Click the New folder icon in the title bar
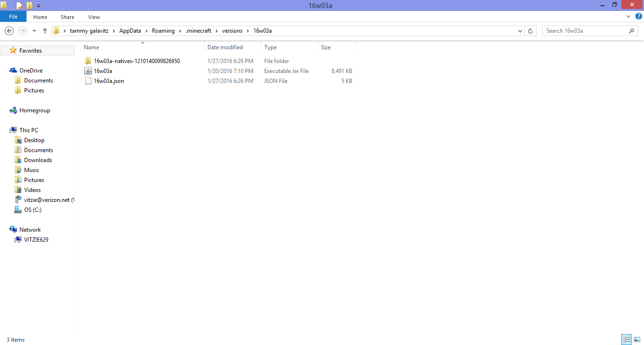 point(29,5)
